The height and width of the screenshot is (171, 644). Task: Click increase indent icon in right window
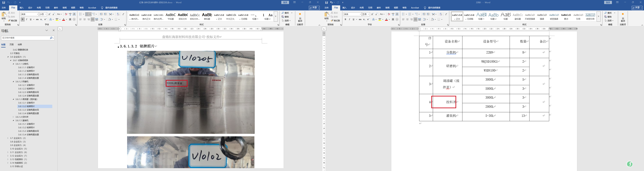point(428,14)
